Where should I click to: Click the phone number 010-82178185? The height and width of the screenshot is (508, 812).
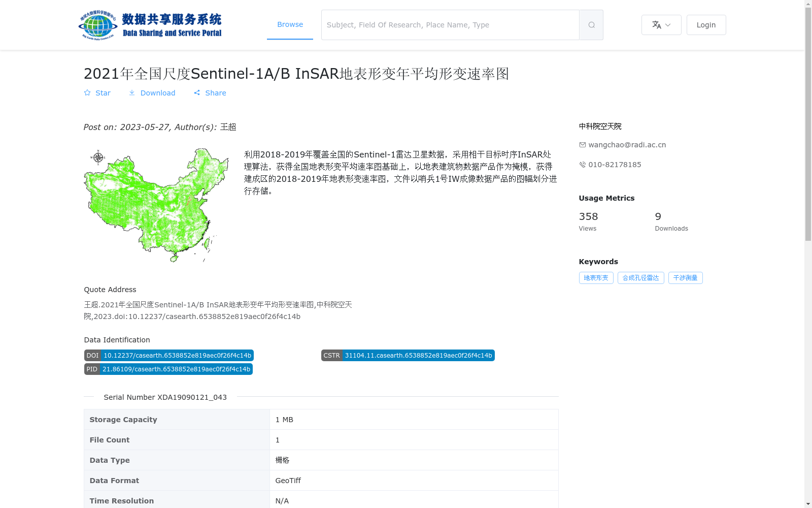coord(615,165)
